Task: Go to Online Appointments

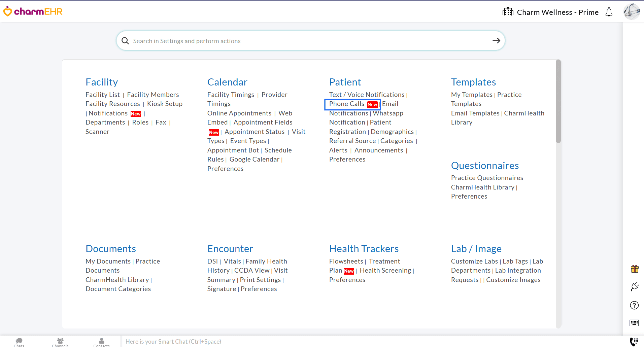Action: [x=239, y=113]
